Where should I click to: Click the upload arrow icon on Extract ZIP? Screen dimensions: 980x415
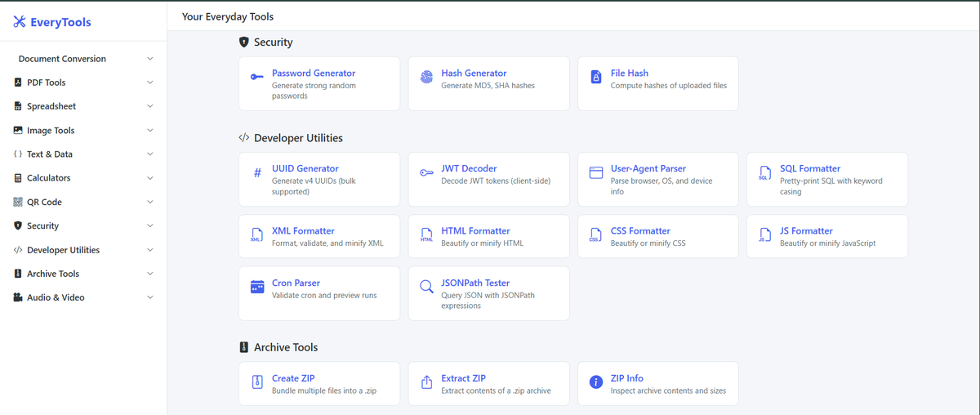pyautogui.click(x=426, y=382)
